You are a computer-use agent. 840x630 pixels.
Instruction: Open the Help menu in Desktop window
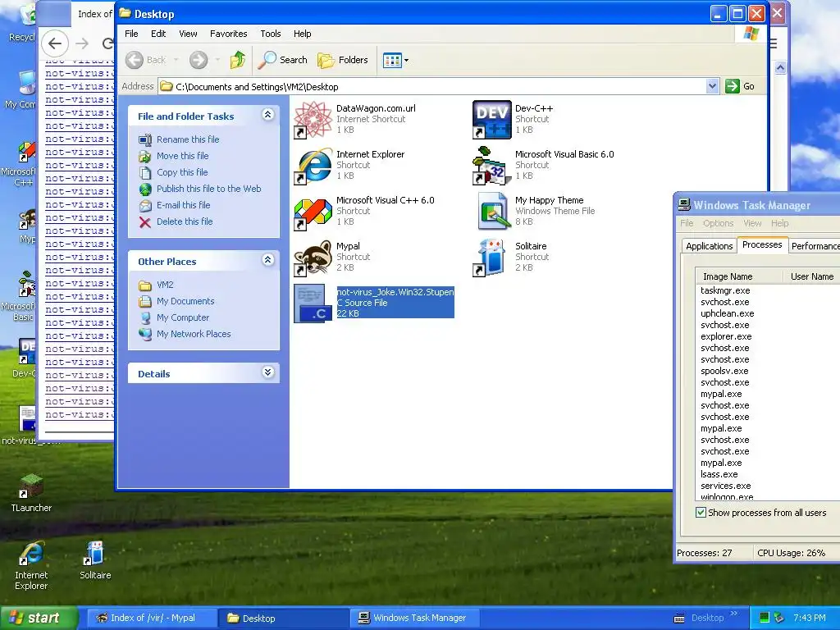pos(302,34)
